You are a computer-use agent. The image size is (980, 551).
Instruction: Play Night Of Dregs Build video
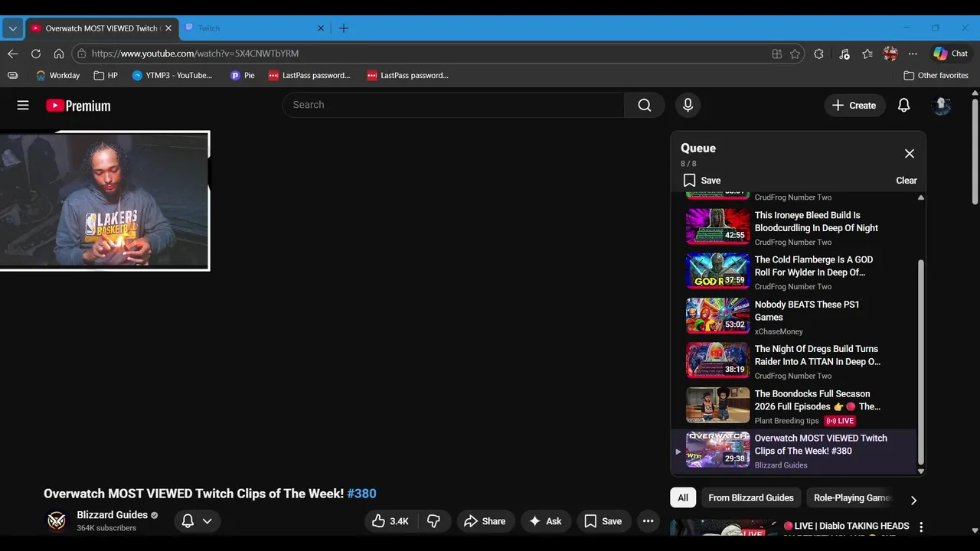tap(794, 360)
